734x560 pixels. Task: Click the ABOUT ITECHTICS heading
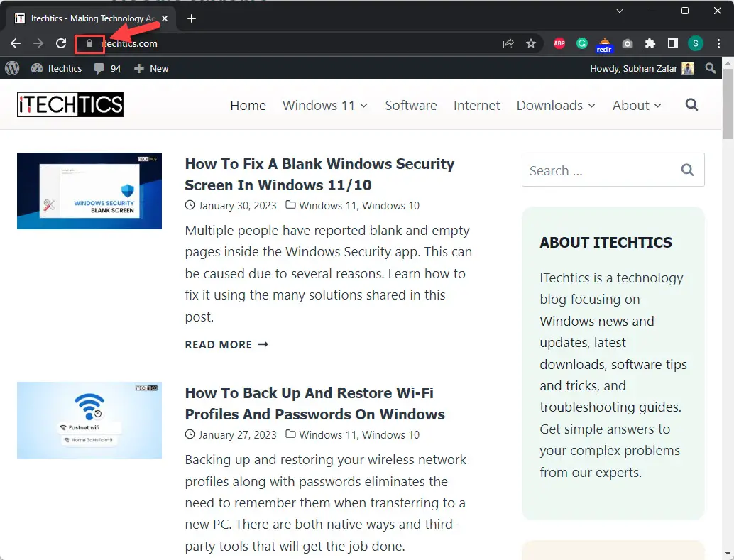point(606,243)
